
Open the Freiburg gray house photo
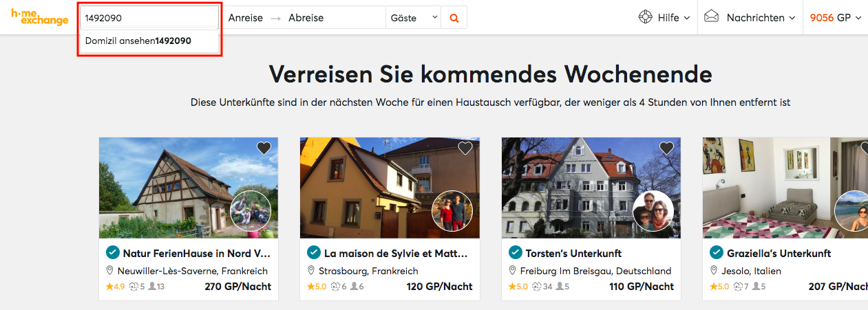(591, 188)
